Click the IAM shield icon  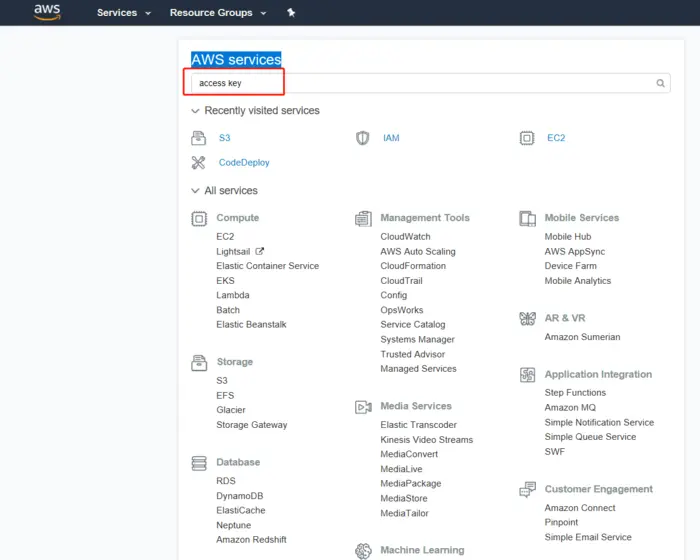(x=363, y=138)
